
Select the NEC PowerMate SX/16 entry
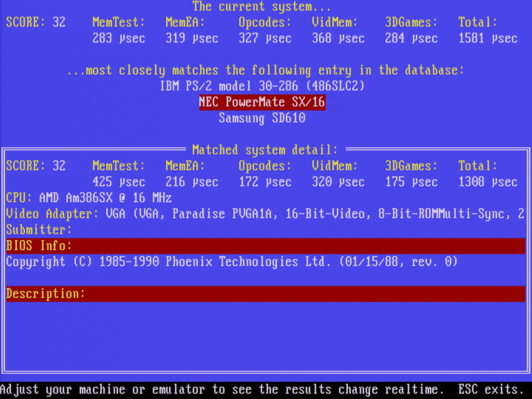click(262, 102)
